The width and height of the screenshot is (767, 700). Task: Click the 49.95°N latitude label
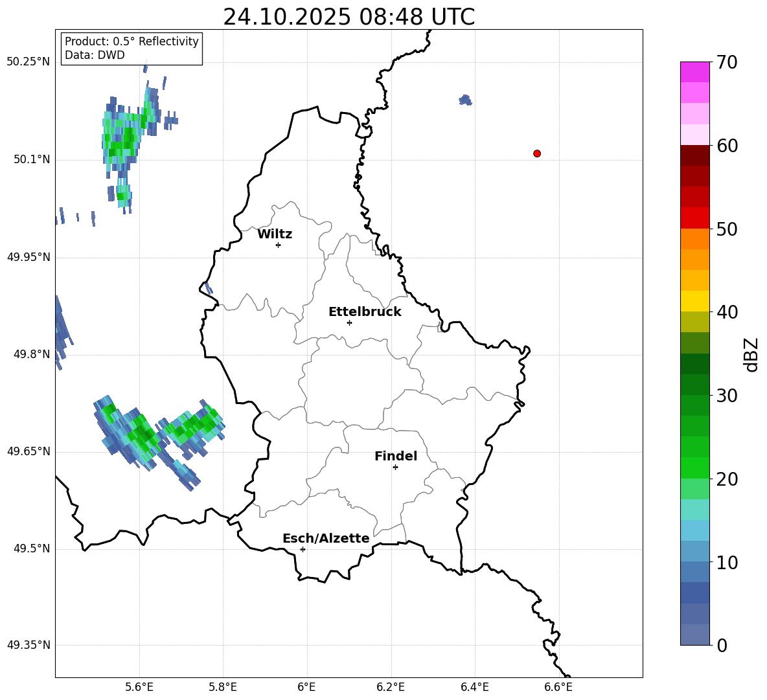(28, 256)
